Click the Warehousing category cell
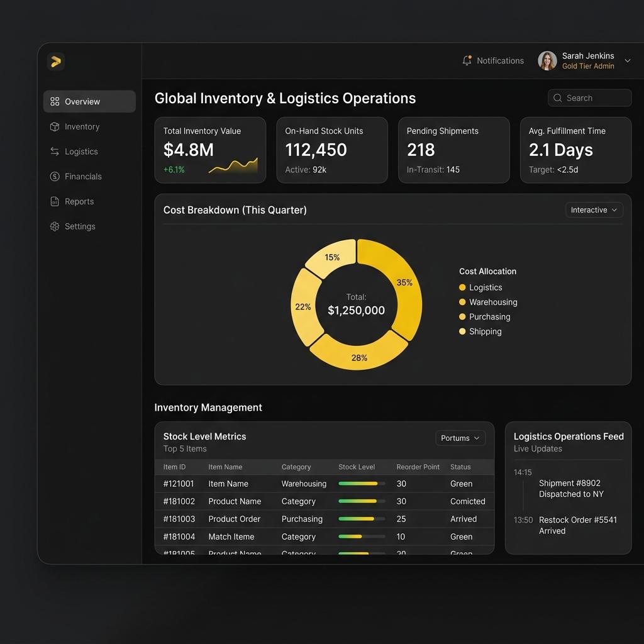Viewport: 644px width, 644px height. [x=304, y=484]
